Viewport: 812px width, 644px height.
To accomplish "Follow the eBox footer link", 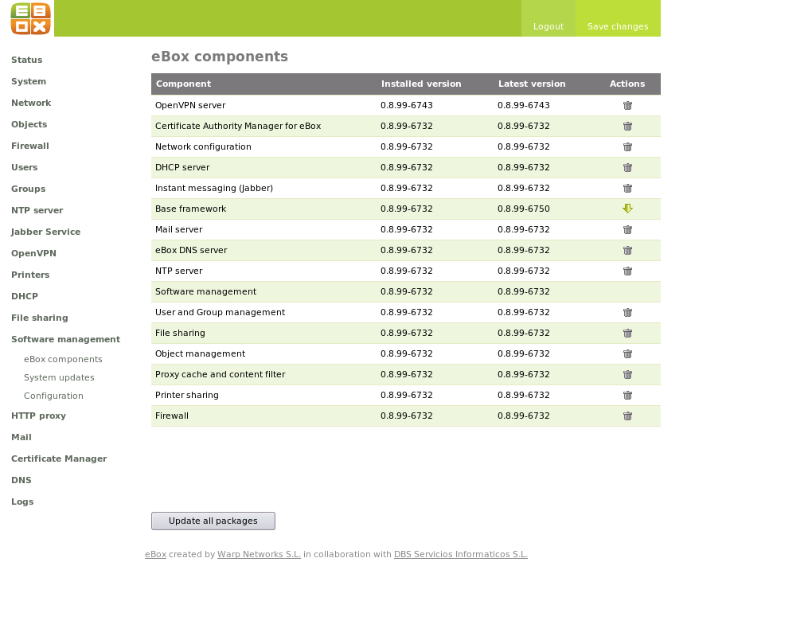I will tap(155, 554).
